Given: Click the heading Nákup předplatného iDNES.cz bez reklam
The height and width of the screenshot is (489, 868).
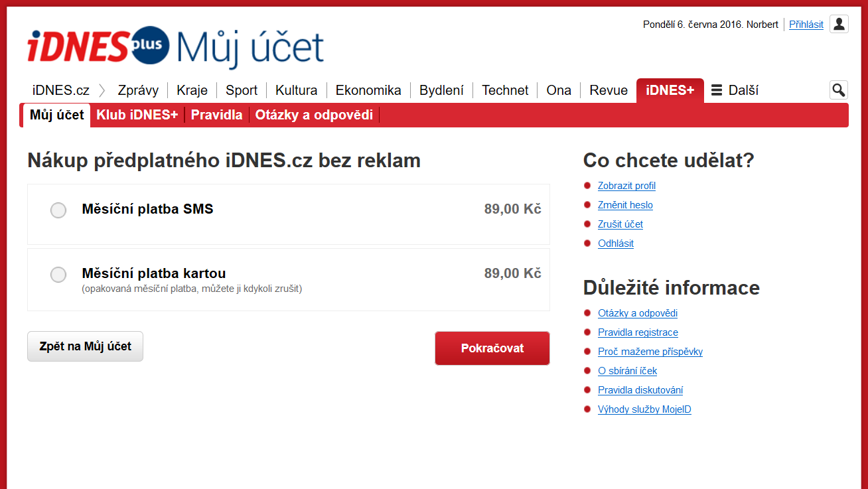Looking at the screenshot, I should pos(224,161).
